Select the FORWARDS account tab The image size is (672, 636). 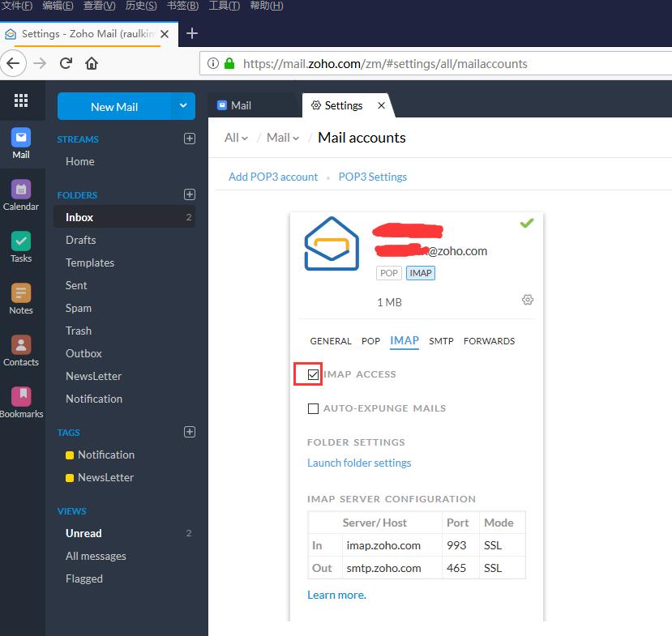(x=489, y=341)
